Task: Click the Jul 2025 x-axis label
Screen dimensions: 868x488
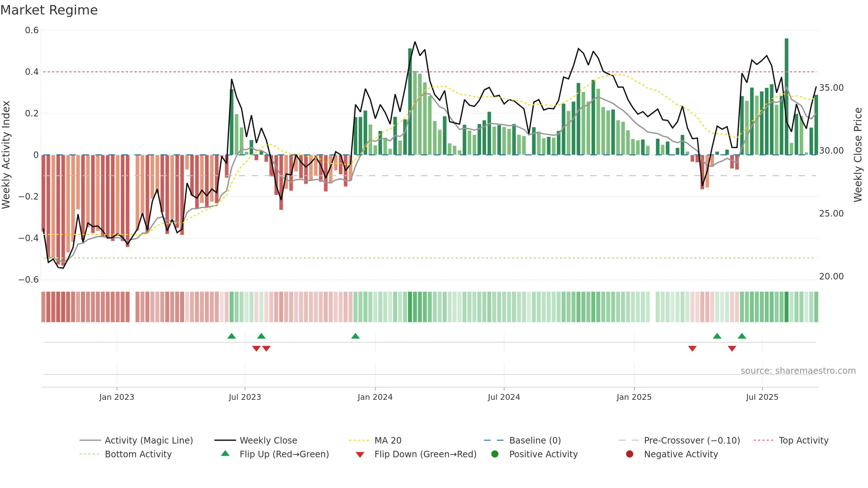Action: pyautogui.click(x=762, y=397)
